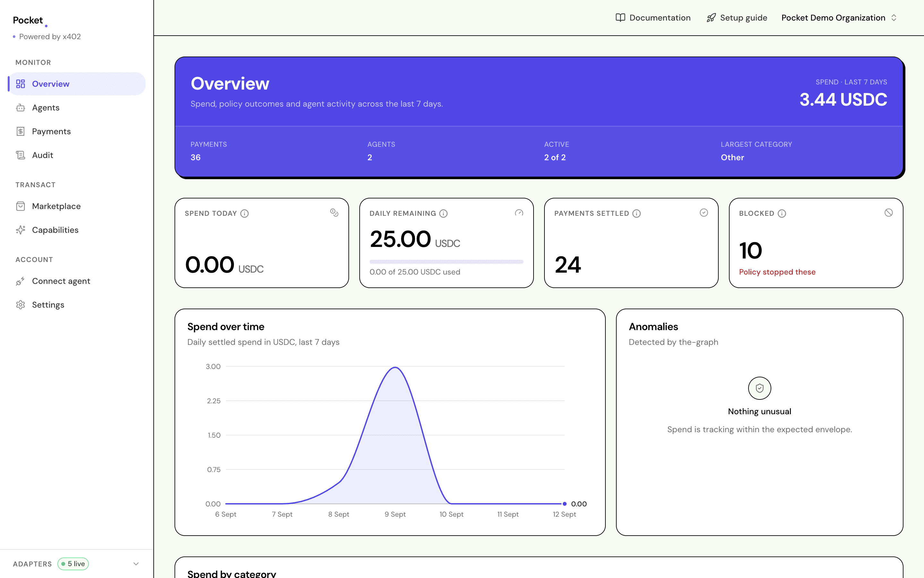Click check-circle icon on Payments Settled card

[704, 213]
